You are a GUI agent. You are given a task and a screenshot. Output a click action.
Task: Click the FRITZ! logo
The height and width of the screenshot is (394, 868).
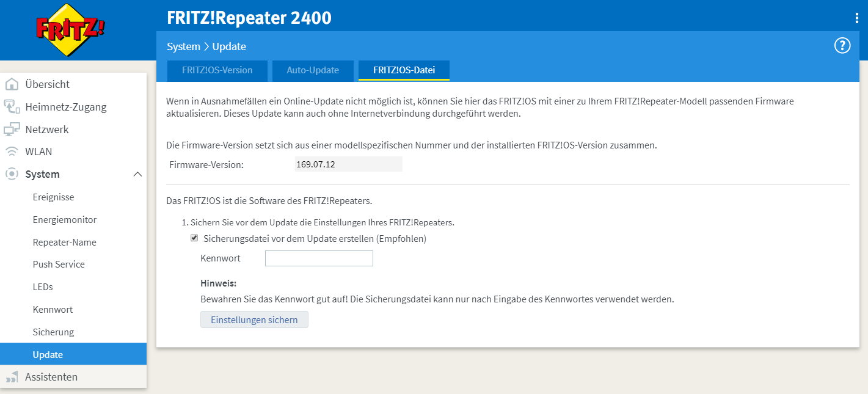coord(71,29)
